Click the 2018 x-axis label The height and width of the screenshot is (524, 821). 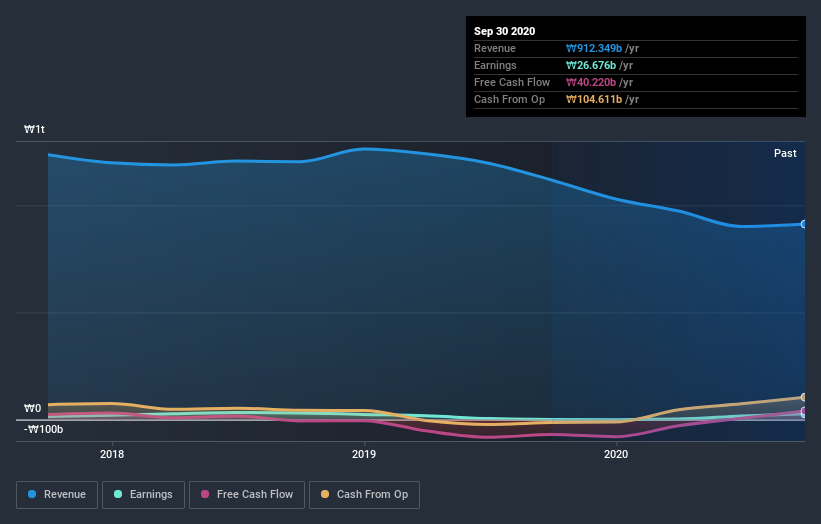click(112, 454)
